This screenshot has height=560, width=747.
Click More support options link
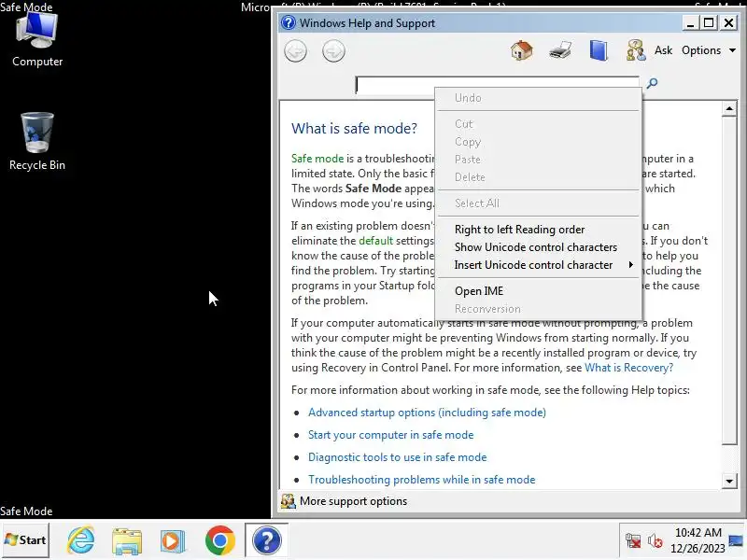pos(354,501)
